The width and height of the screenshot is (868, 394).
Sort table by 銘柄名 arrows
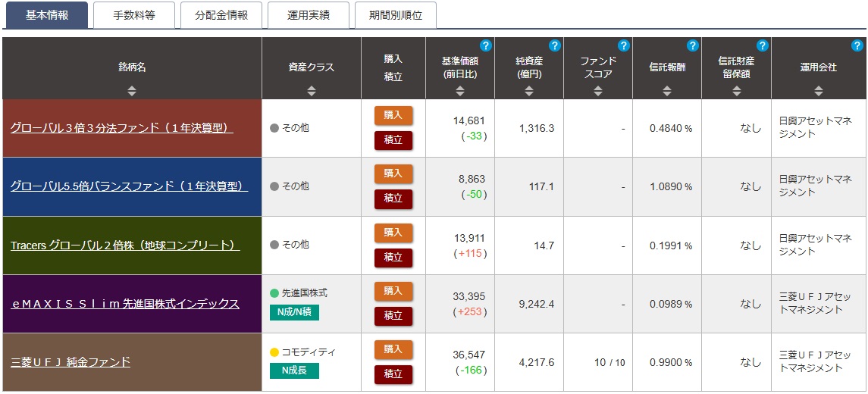(x=132, y=91)
